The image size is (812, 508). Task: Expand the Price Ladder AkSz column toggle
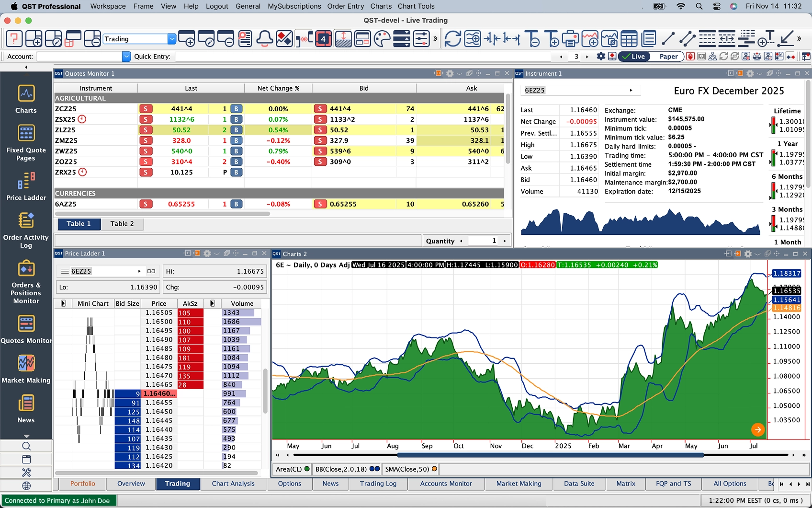212,303
